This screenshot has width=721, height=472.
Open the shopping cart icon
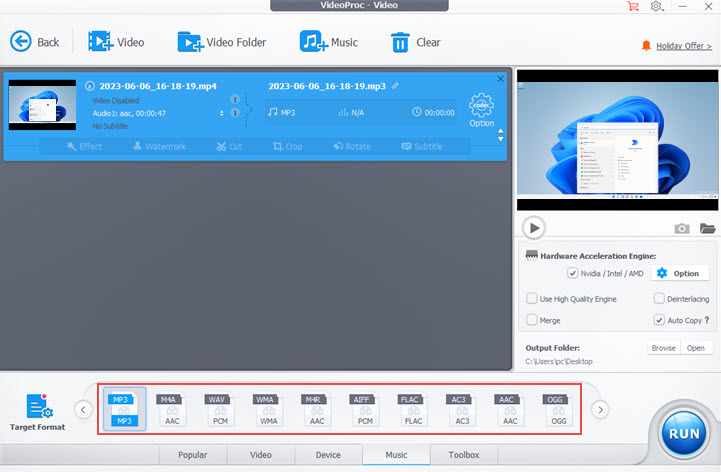[633, 6]
